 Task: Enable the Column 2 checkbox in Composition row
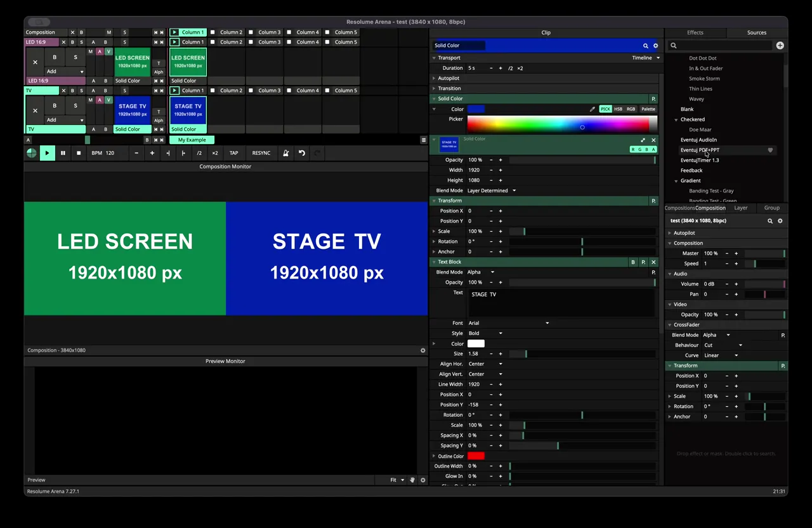[213, 32]
